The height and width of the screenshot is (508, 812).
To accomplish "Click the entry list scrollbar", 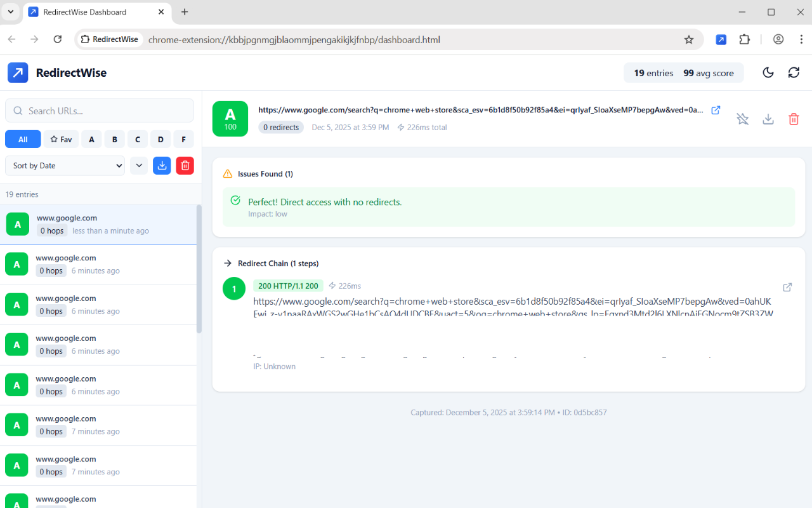I will click(x=199, y=269).
